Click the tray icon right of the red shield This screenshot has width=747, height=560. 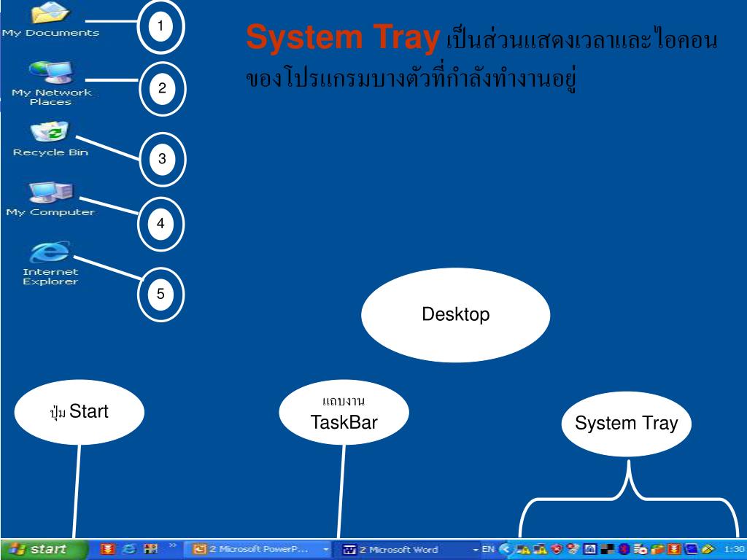click(573, 549)
